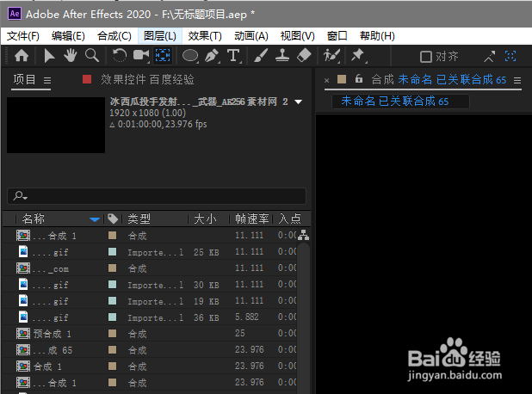
Task: Select the Puppet Pin tool
Action: coord(358,56)
